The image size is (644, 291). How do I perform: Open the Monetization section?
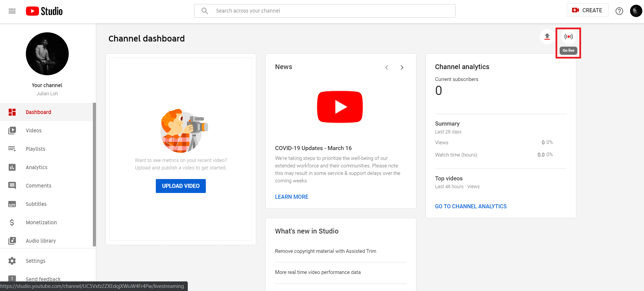tap(47, 222)
